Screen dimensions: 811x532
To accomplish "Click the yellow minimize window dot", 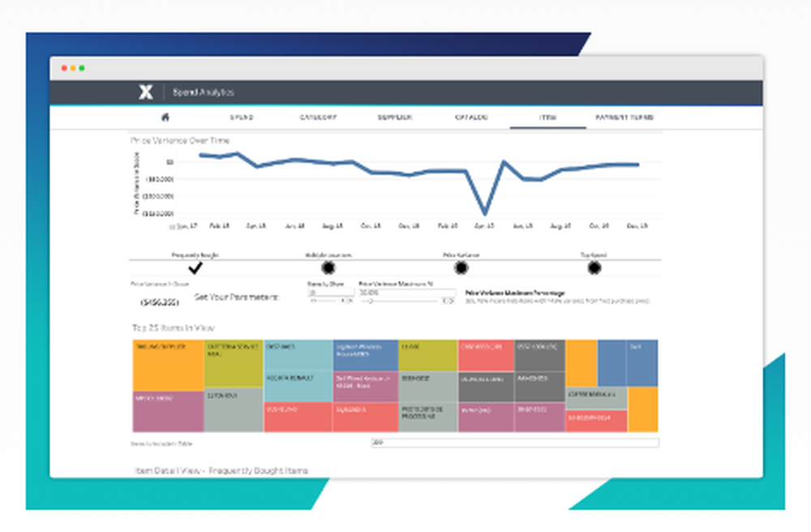I will click(x=73, y=68).
